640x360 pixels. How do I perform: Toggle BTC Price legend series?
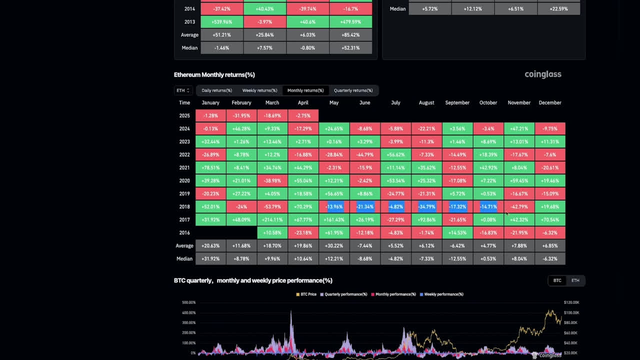coord(306,294)
